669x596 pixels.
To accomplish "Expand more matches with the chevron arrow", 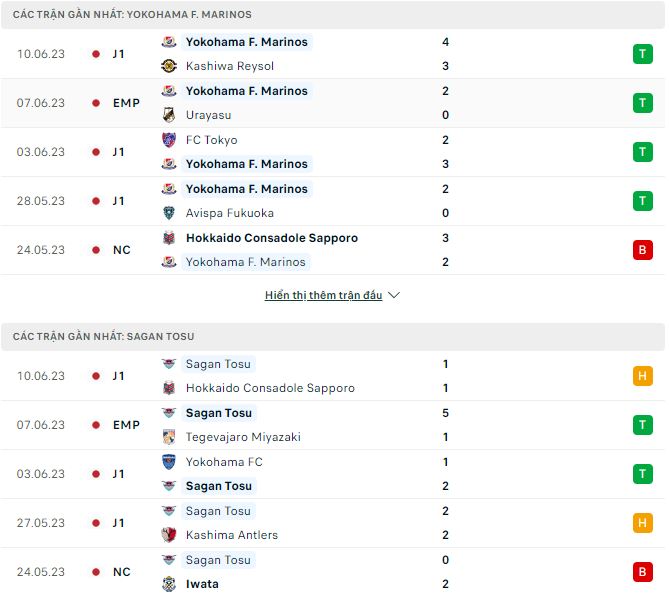I will pos(394,296).
